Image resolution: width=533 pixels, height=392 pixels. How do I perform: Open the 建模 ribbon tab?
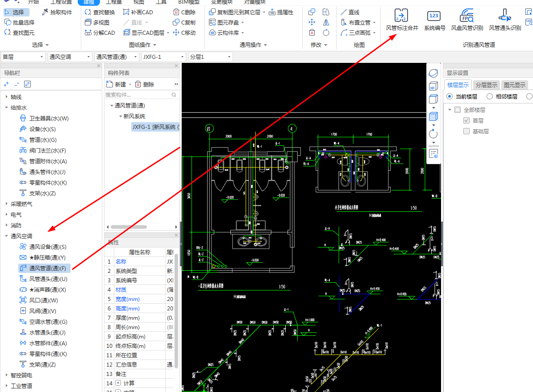89,2
